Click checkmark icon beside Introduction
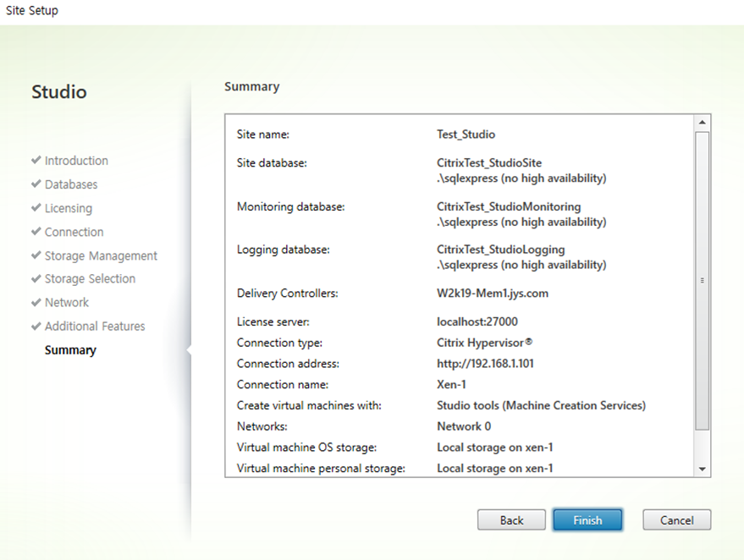The image size is (744, 560). pyautogui.click(x=36, y=160)
